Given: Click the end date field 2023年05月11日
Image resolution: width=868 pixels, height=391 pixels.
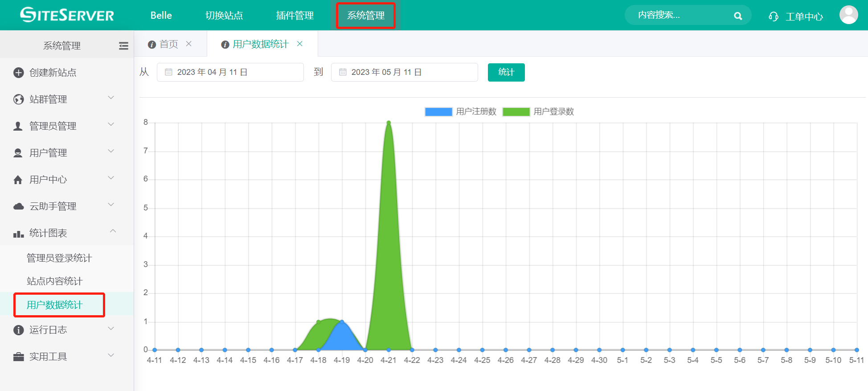Looking at the screenshot, I should pos(404,72).
